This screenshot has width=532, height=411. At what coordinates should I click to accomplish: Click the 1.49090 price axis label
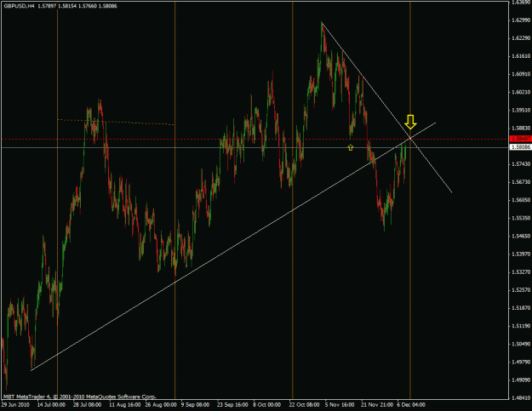coord(521,380)
